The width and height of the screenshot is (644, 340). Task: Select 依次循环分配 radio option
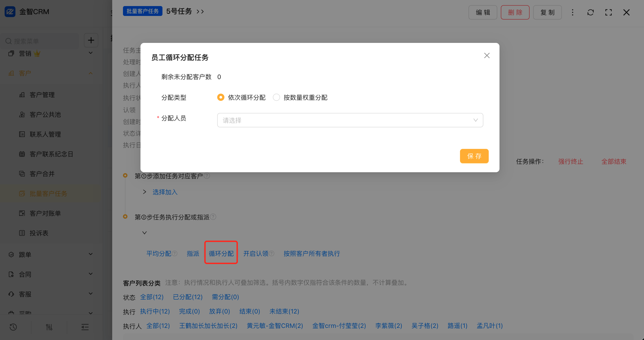221,97
